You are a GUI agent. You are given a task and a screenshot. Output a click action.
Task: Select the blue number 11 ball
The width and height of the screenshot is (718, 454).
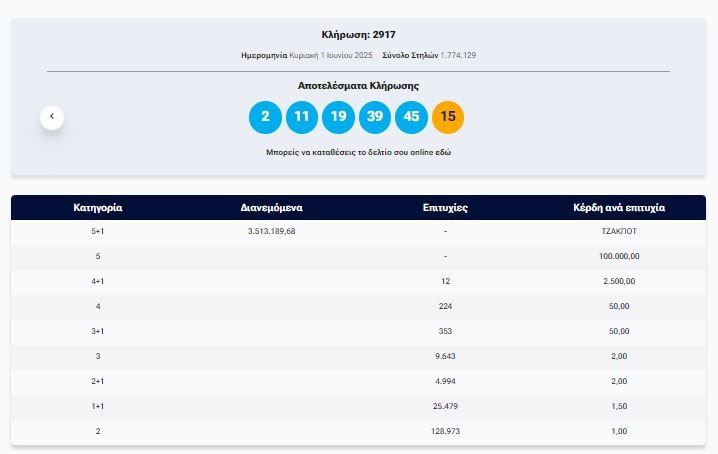[302, 117]
